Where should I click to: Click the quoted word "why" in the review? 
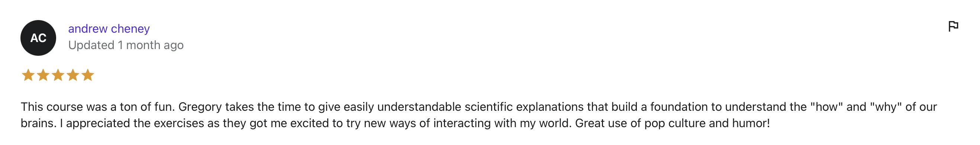(886, 107)
